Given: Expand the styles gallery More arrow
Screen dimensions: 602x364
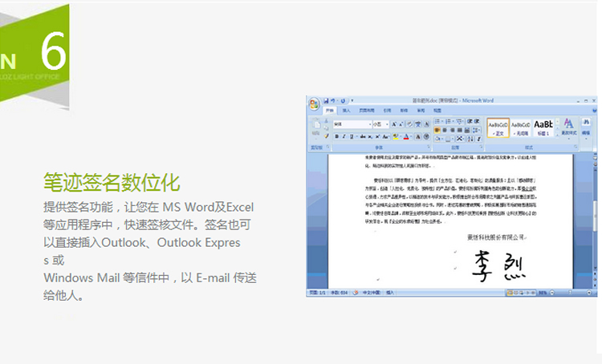Looking at the screenshot, I should (558, 135).
